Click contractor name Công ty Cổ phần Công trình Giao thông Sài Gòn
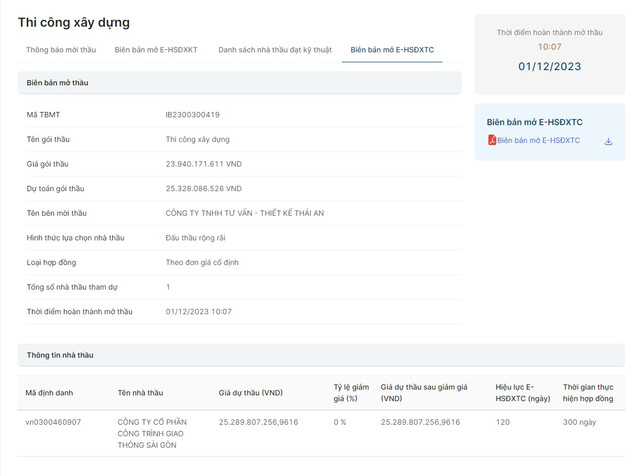Viewport: 640px width, 476px height. (x=153, y=433)
